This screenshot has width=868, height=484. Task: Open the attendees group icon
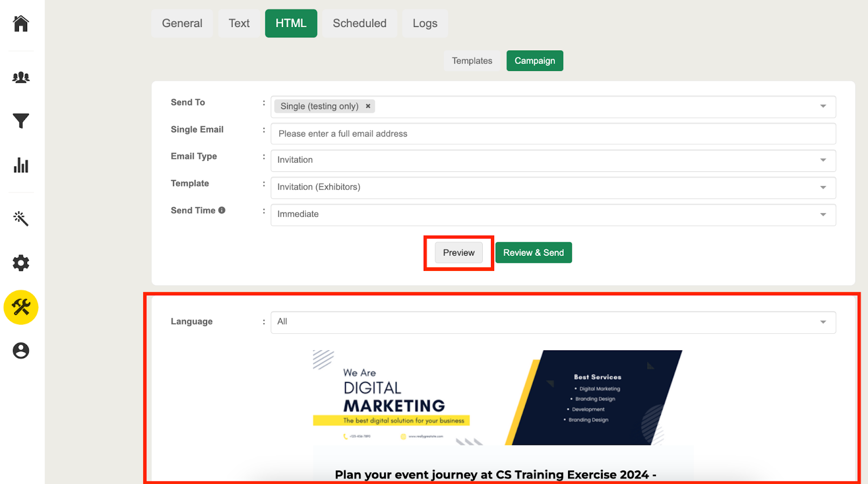(21, 78)
